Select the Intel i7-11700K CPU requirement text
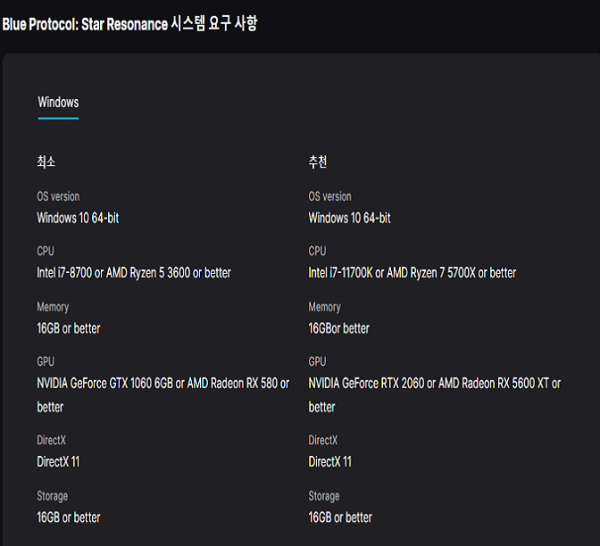Image resolution: width=600 pixels, height=546 pixels. click(x=412, y=272)
